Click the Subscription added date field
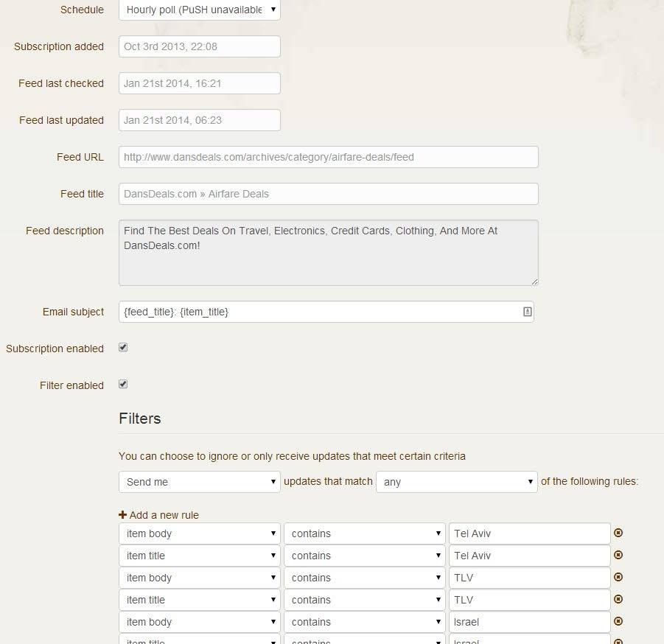Screen dimensions: 664x644 200,46
